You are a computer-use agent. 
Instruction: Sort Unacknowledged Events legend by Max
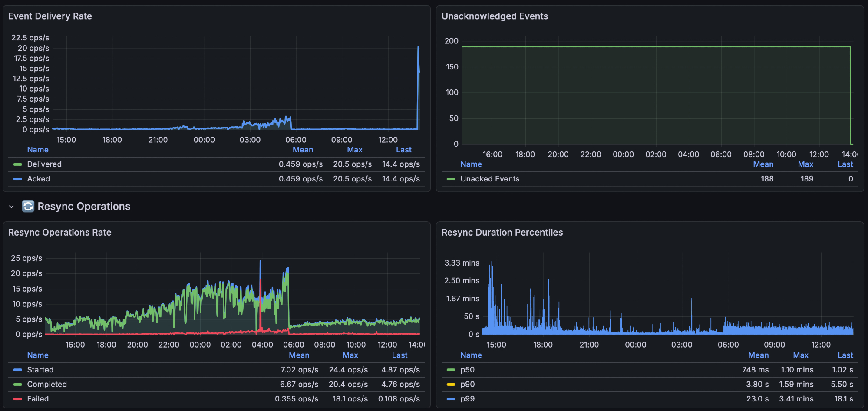[x=805, y=164]
